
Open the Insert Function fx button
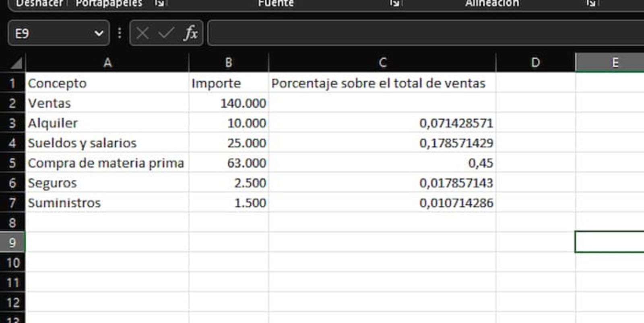click(x=191, y=33)
